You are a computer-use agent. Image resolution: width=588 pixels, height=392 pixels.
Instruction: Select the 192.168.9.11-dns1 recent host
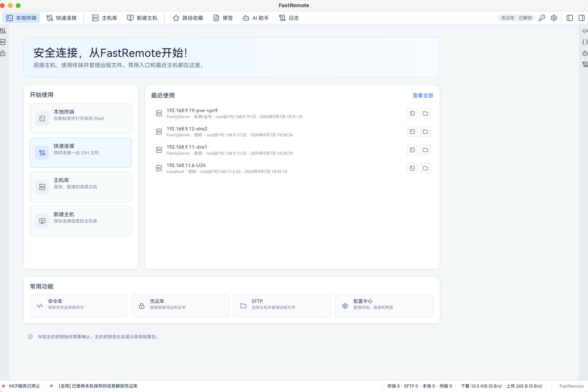pyautogui.click(x=292, y=150)
